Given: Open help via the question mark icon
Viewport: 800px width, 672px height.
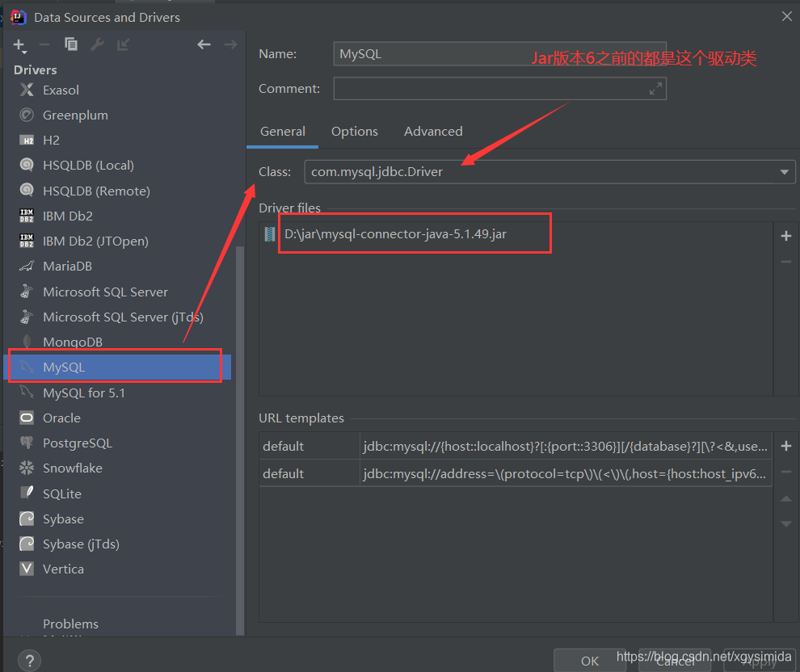Looking at the screenshot, I should coord(29,660).
